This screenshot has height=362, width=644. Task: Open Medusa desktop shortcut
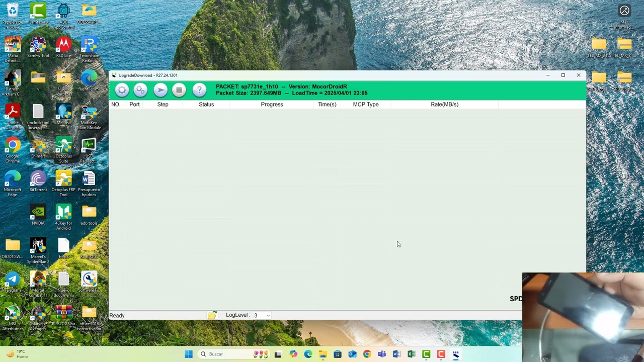click(x=63, y=115)
